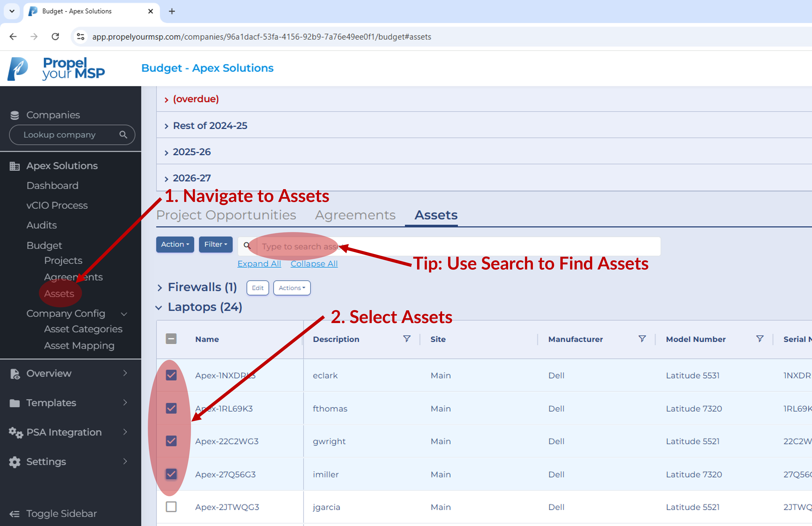Open site information icon in address bar
Viewport: 812px width, 526px height.
pos(81,37)
